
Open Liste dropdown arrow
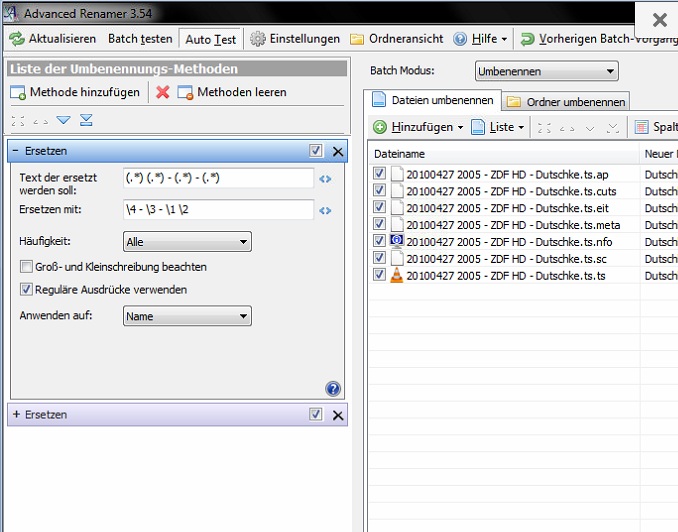(521, 128)
